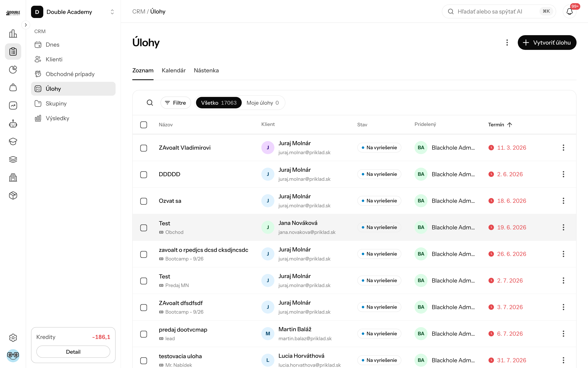This screenshot has height=368, width=588.
Task: Click the Vytvoriť úlohu button
Action: 547,43
